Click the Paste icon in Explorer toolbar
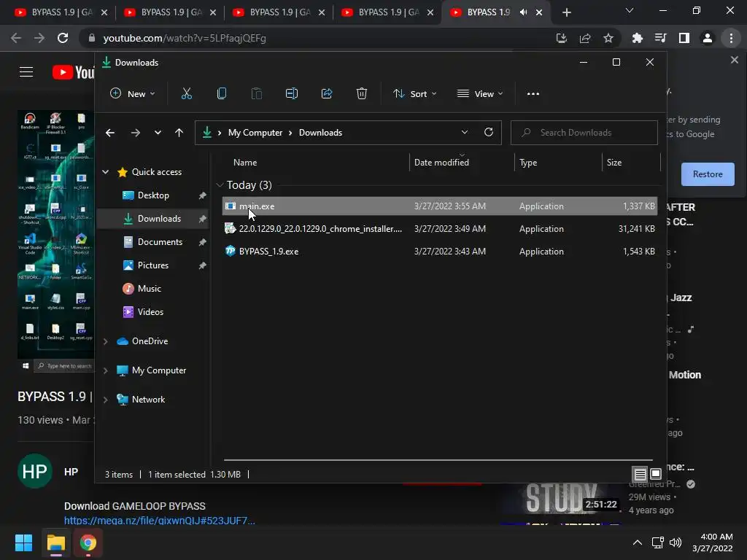Viewport: 747px width, 560px height. point(256,94)
